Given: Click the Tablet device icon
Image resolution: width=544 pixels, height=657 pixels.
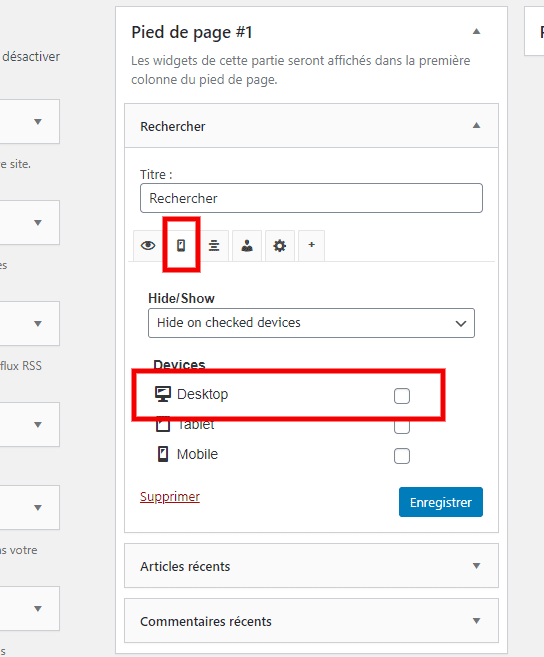Looking at the screenshot, I should (x=163, y=425).
